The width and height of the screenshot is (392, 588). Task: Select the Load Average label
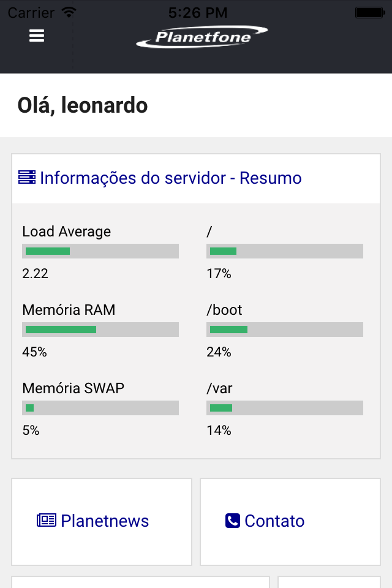[x=66, y=232]
